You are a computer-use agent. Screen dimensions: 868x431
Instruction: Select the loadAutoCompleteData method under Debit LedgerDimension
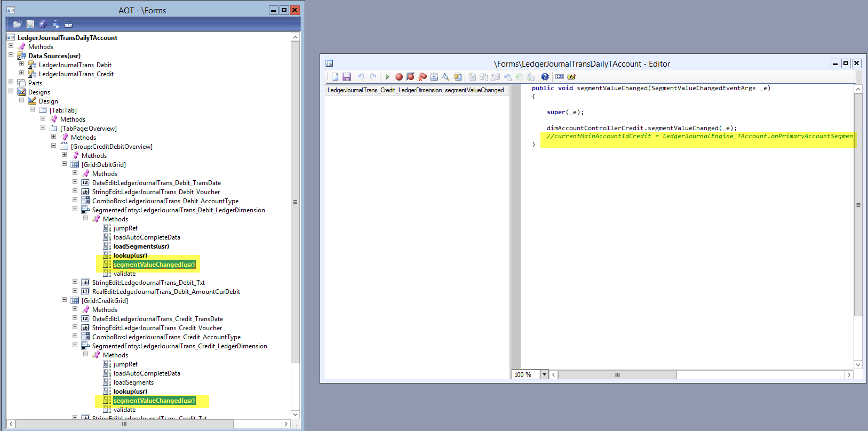147,237
